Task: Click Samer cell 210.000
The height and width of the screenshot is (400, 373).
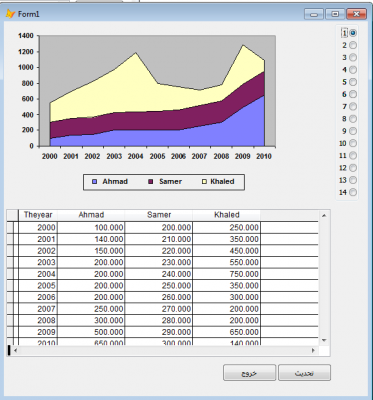Action: pos(159,239)
